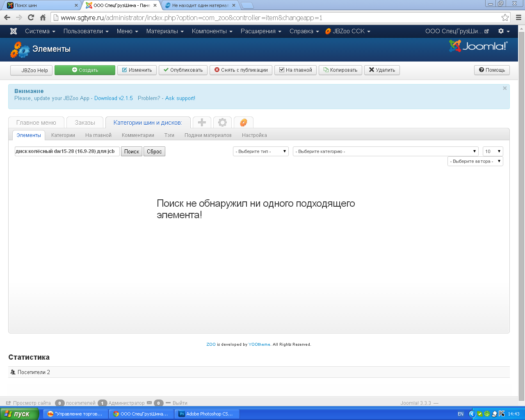Screen dimensions: 525x420
Task: Open the Выберите автора dropdown
Action: pos(475,161)
